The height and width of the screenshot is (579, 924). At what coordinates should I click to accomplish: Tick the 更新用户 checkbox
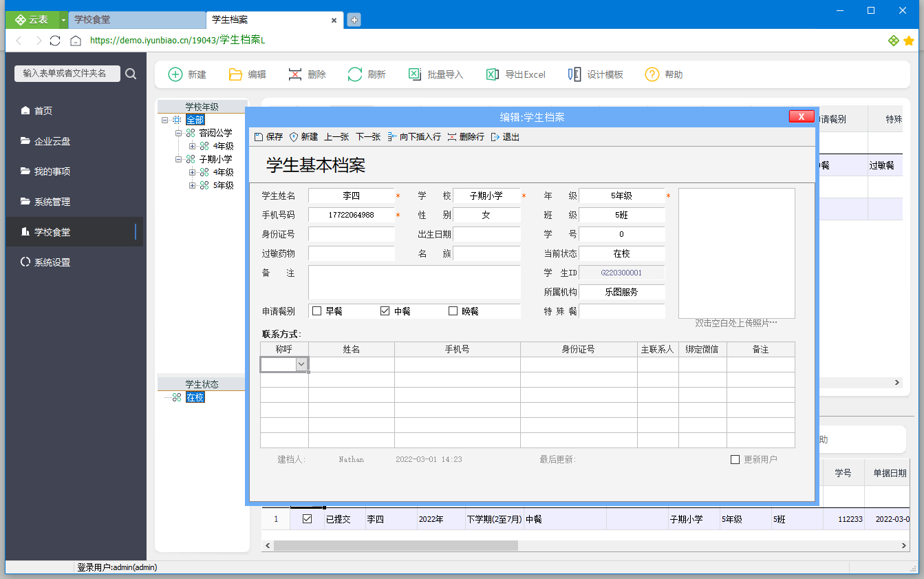click(x=735, y=459)
